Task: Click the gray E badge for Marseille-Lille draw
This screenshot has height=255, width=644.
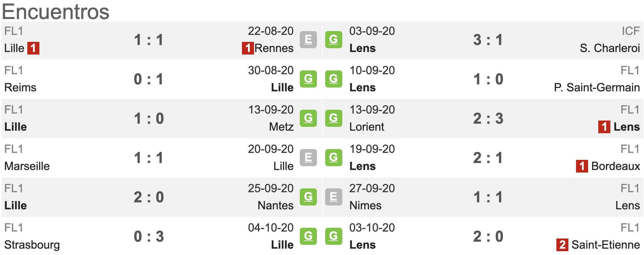Action: pos(308,158)
